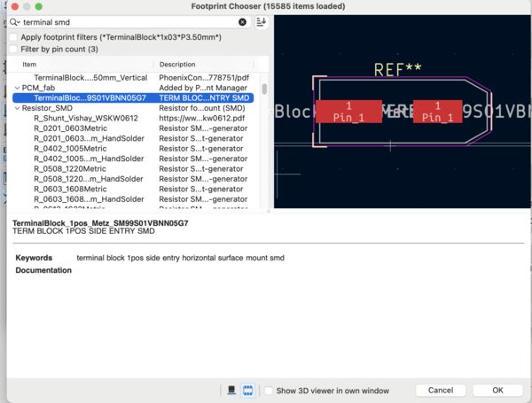Click the Documentation label
The width and height of the screenshot is (532, 403).
tap(43, 270)
